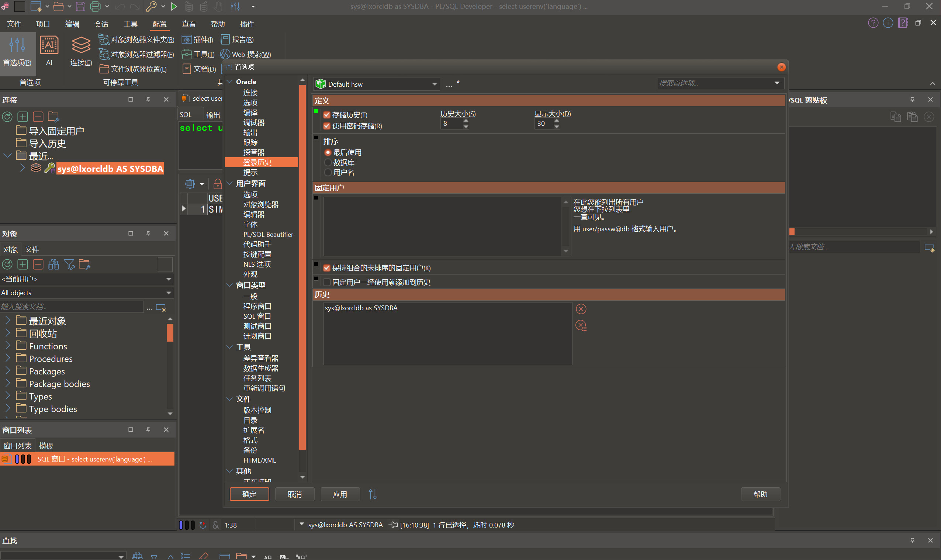Click the 应用 button
The height and width of the screenshot is (560, 941).
point(340,494)
